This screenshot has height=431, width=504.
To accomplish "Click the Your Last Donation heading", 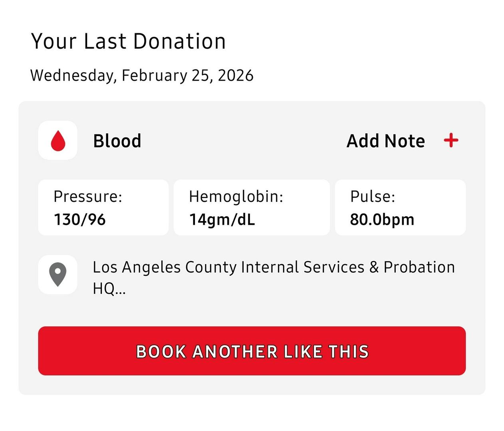I will click(x=128, y=41).
